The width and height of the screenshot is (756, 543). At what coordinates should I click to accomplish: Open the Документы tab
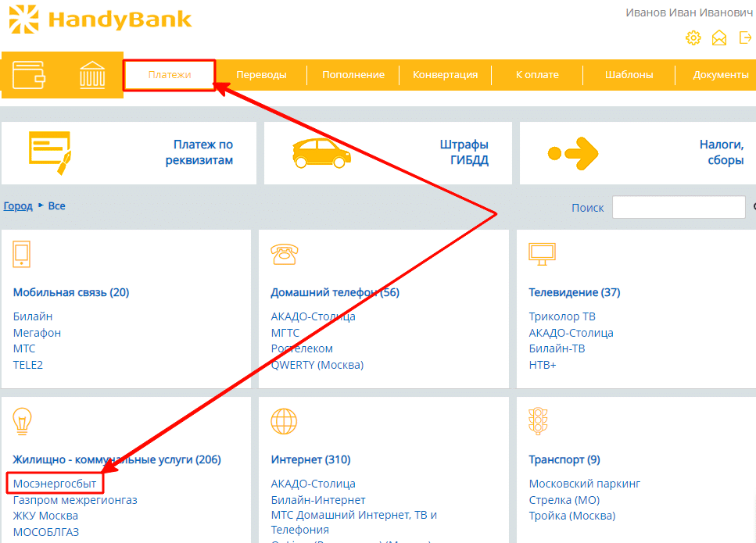tap(720, 75)
